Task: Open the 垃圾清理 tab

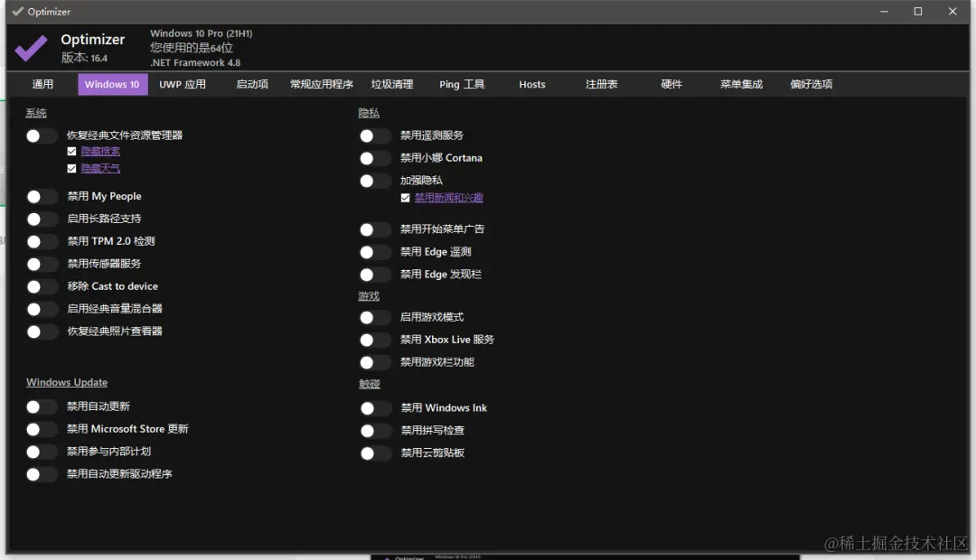Action: coord(392,84)
